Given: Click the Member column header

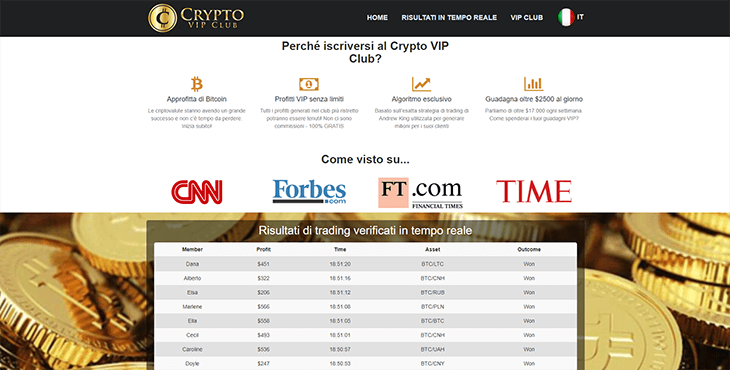Looking at the screenshot, I should [192, 249].
